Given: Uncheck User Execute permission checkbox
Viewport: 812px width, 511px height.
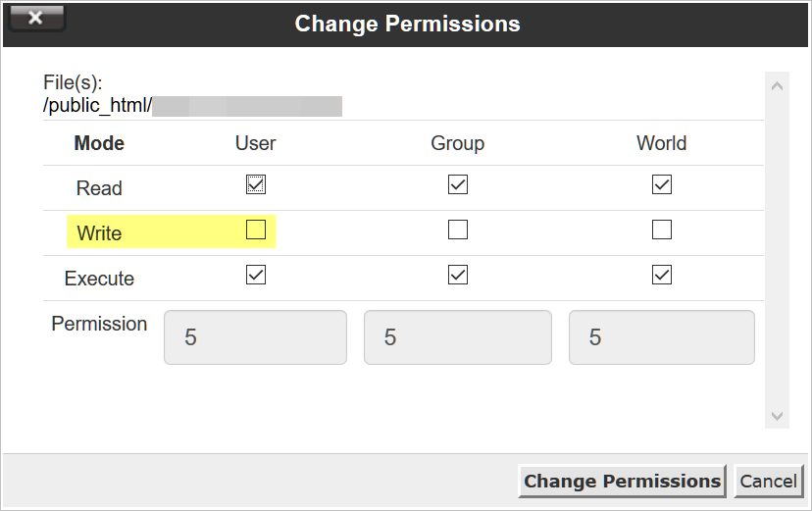Looking at the screenshot, I should tap(256, 276).
